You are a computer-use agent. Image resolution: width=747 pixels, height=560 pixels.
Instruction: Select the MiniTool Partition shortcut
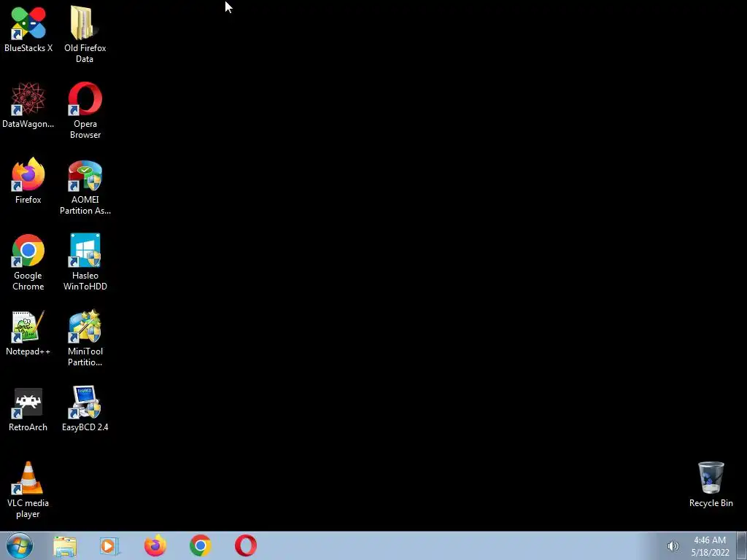pos(85,338)
